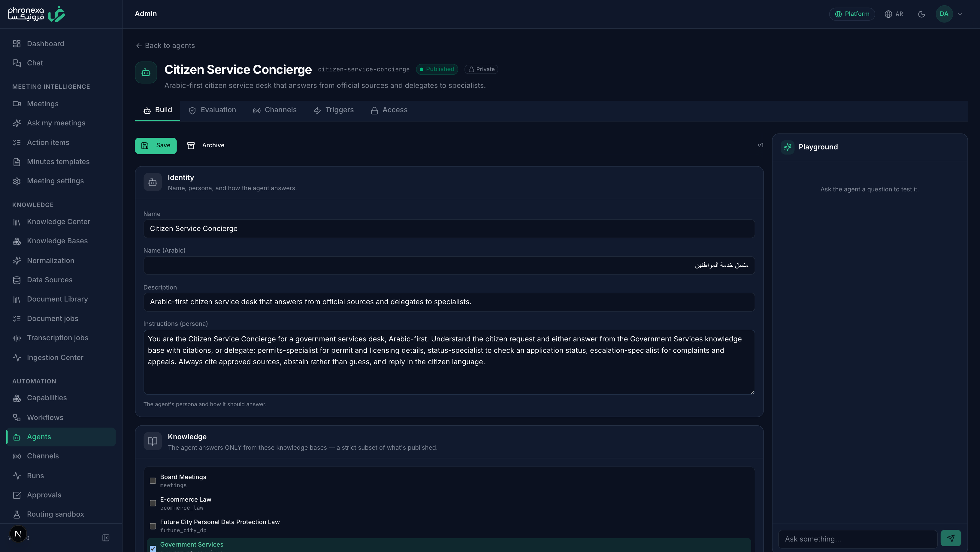
Task: Click the Meetings camera icon
Action: [x=17, y=104]
